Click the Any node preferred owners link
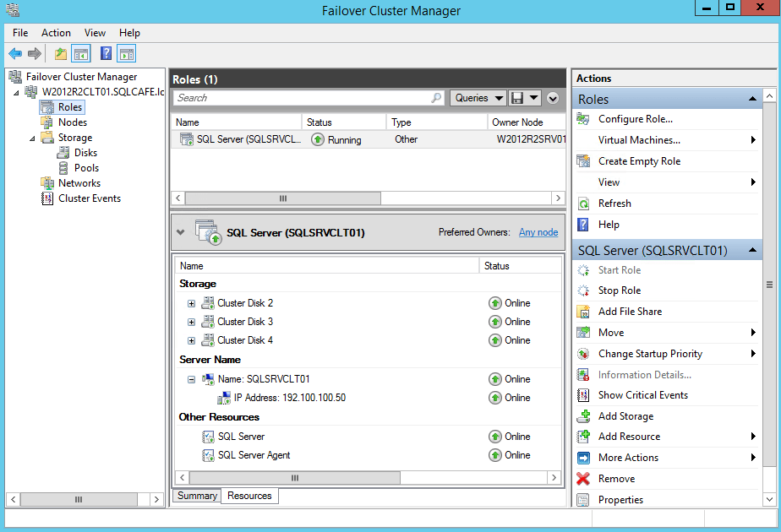This screenshot has height=532, width=781. [538, 231]
